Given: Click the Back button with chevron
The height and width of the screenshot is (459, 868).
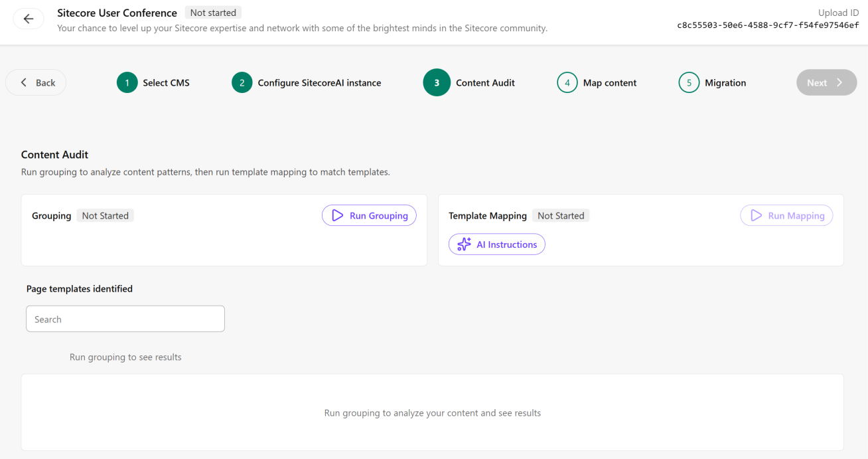Looking at the screenshot, I should coord(36,82).
